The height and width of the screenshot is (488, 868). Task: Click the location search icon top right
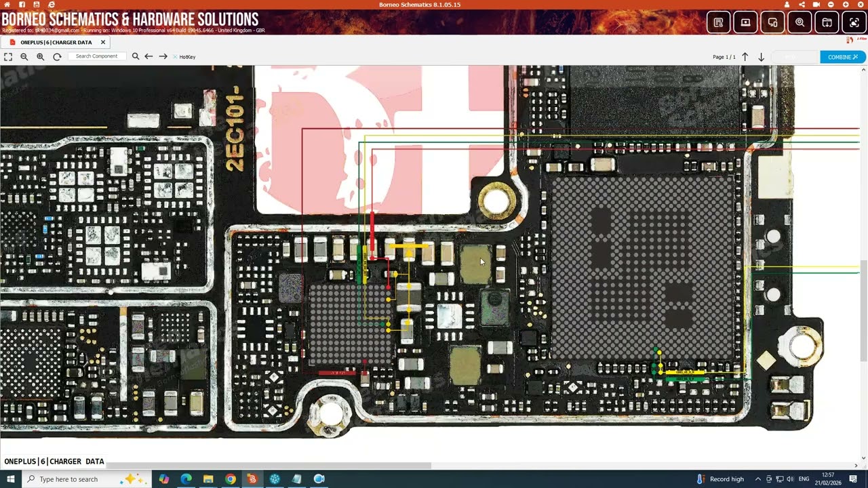pyautogui.click(x=800, y=22)
